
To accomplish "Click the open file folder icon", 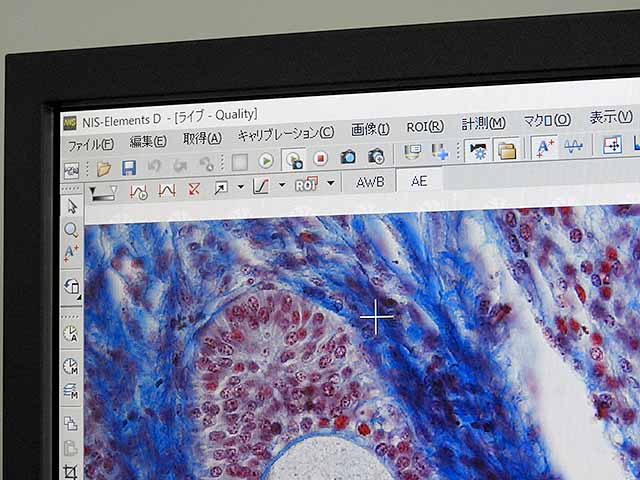I will pyautogui.click(x=104, y=168).
